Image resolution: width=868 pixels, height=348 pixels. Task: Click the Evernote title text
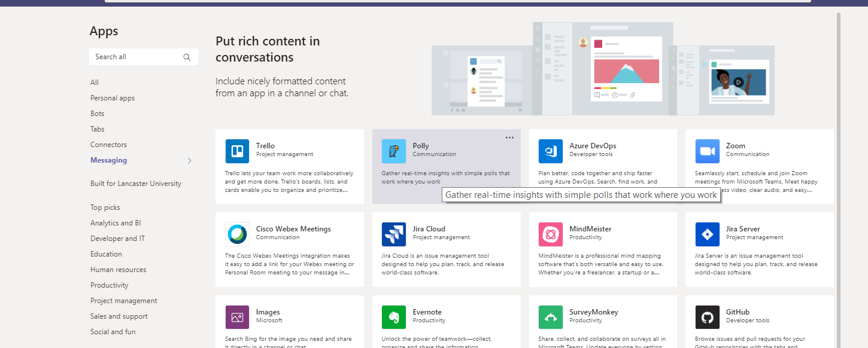click(x=427, y=312)
